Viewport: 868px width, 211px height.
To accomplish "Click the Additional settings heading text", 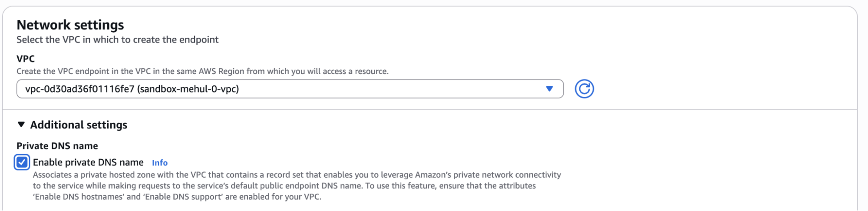I will click(79, 125).
